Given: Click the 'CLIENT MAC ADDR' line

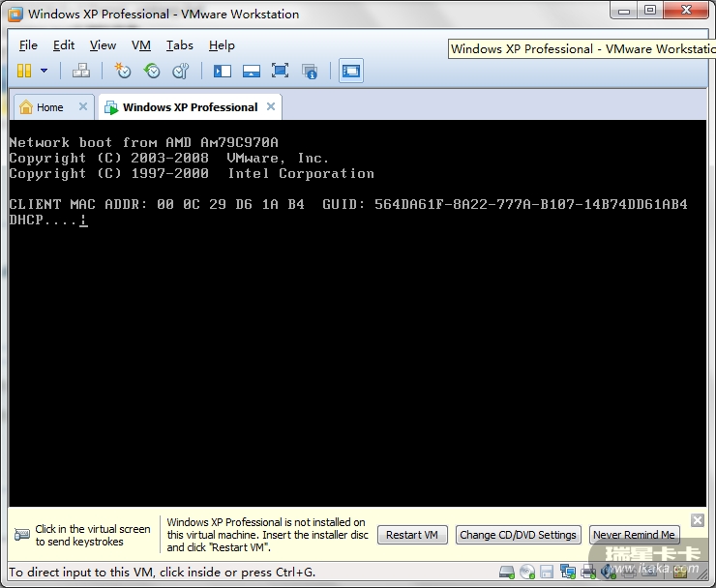Looking at the screenshot, I should (348, 204).
